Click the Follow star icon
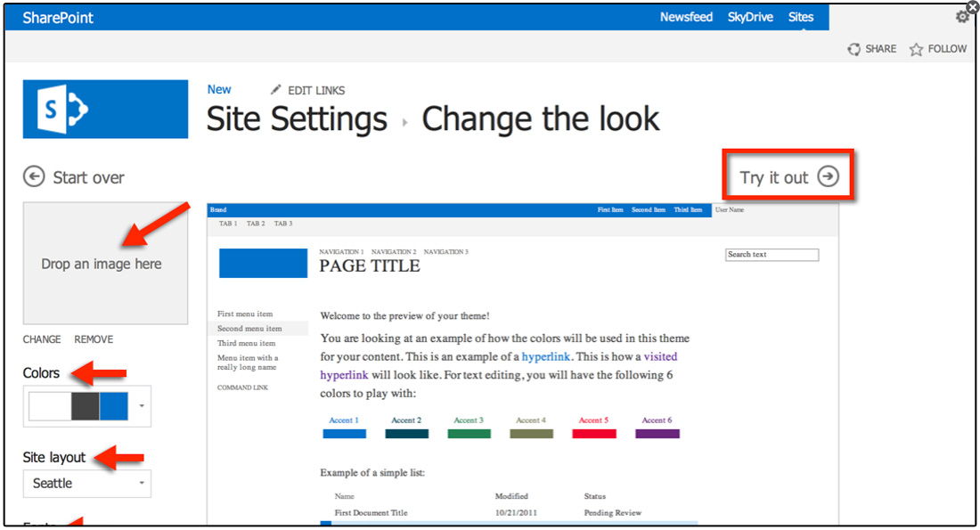Viewport: 980px width, 530px height. pyautogui.click(x=916, y=49)
